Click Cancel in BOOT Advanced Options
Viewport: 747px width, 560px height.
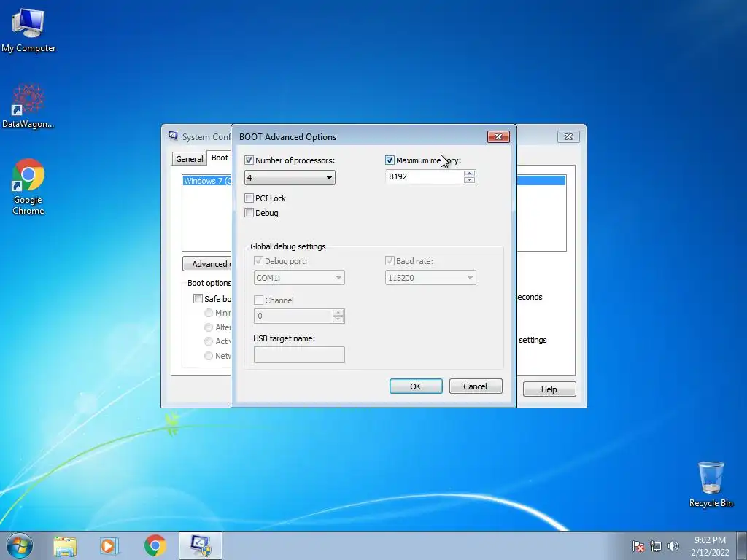click(x=476, y=386)
